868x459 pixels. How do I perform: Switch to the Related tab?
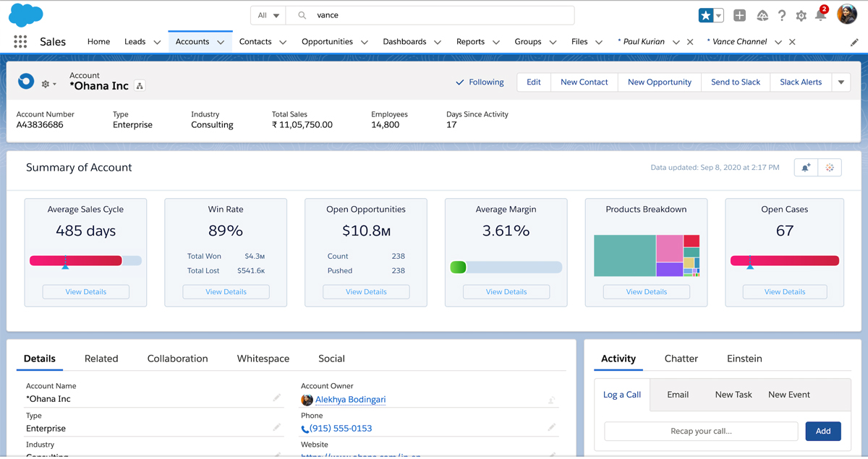pyautogui.click(x=101, y=359)
